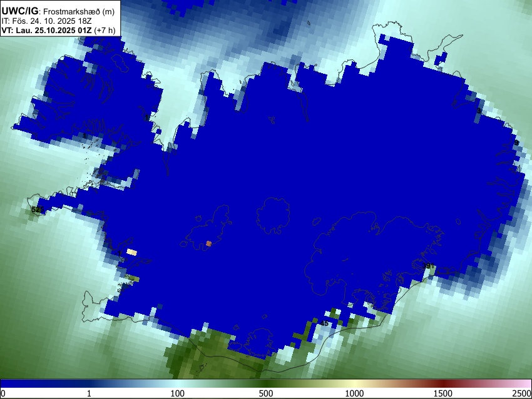This screenshot has height=399, width=532.
Task: Click the '1500' label on the colour scale
Action: pos(443,393)
